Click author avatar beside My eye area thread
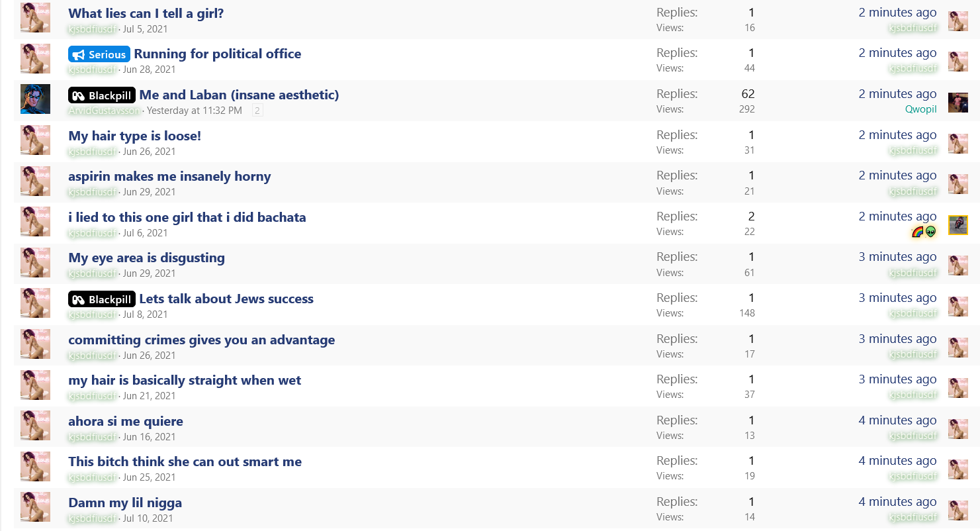This screenshot has width=980, height=531. tap(35, 262)
